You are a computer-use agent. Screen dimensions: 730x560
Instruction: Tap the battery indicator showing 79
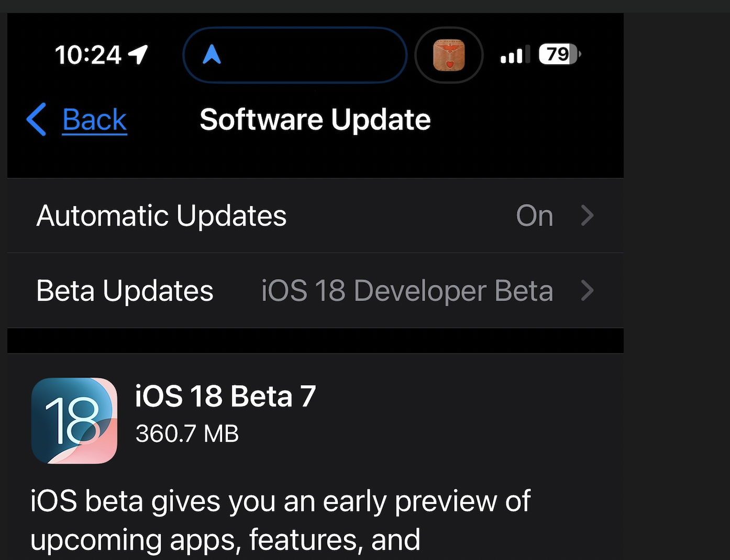559,54
